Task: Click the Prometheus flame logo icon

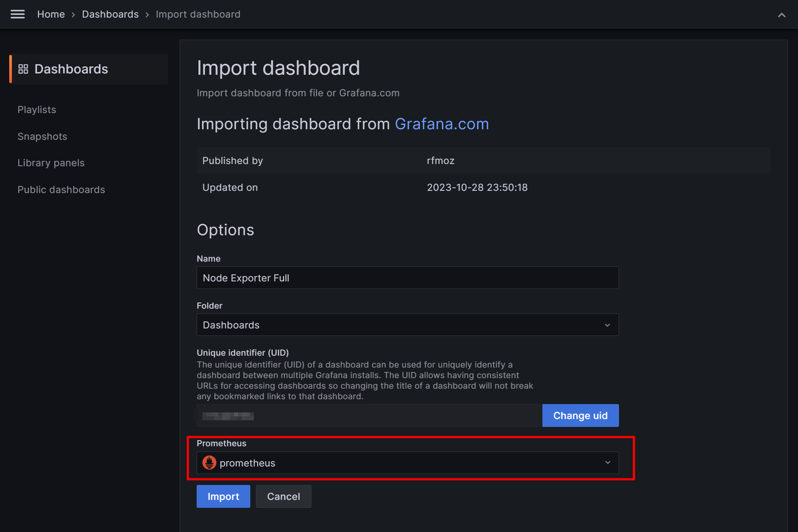Action: pos(209,463)
